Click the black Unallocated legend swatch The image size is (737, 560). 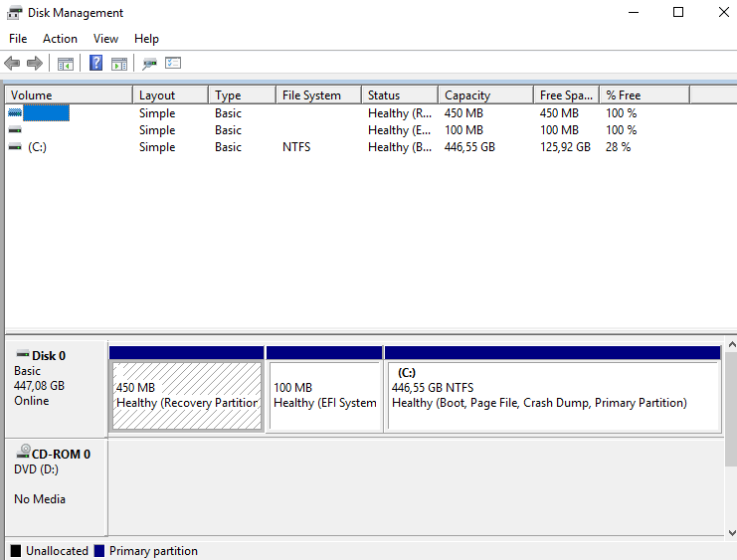(16, 551)
